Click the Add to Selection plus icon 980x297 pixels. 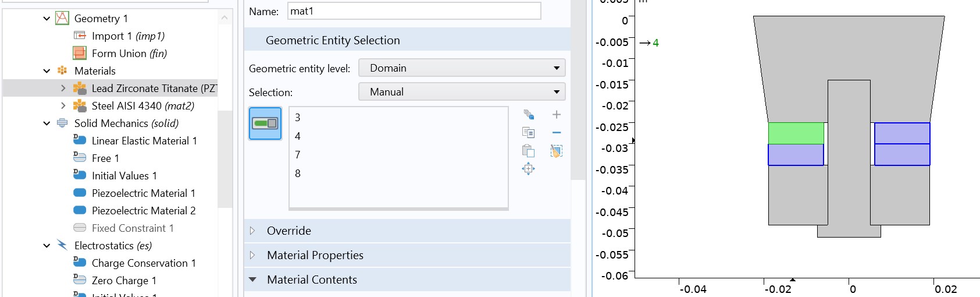557,115
